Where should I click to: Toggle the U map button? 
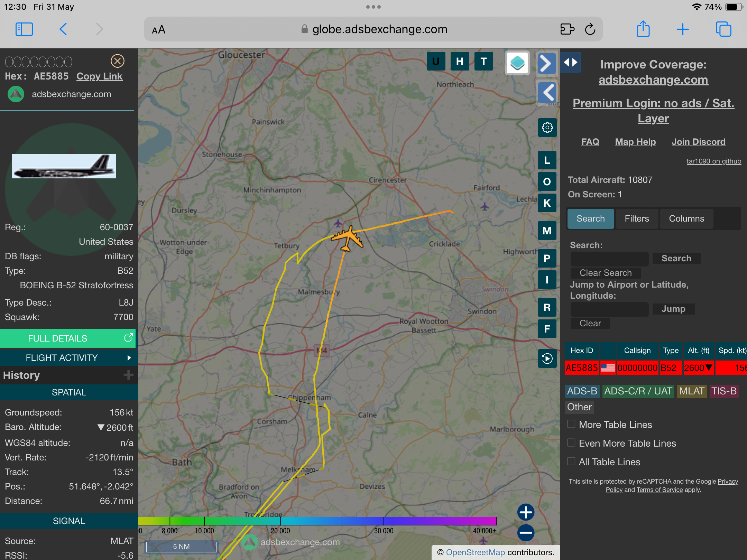tap(436, 62)
